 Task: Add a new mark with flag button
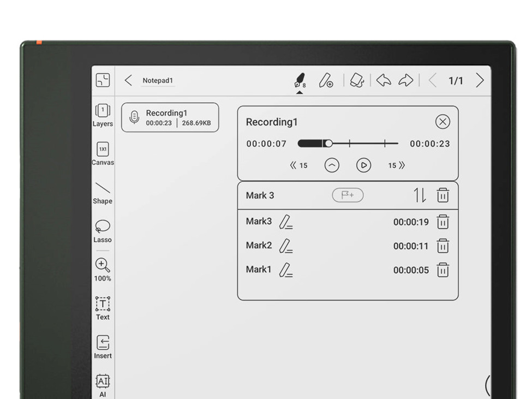348,195
